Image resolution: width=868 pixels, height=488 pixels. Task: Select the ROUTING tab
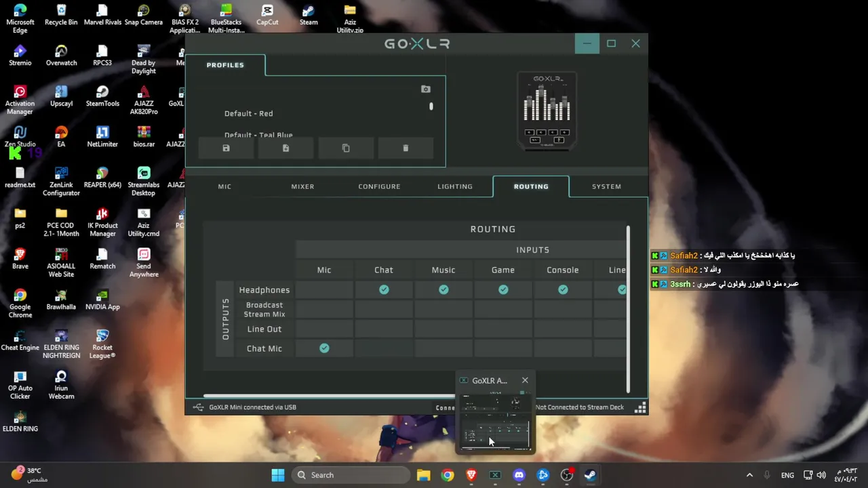(x=531, y=186)
